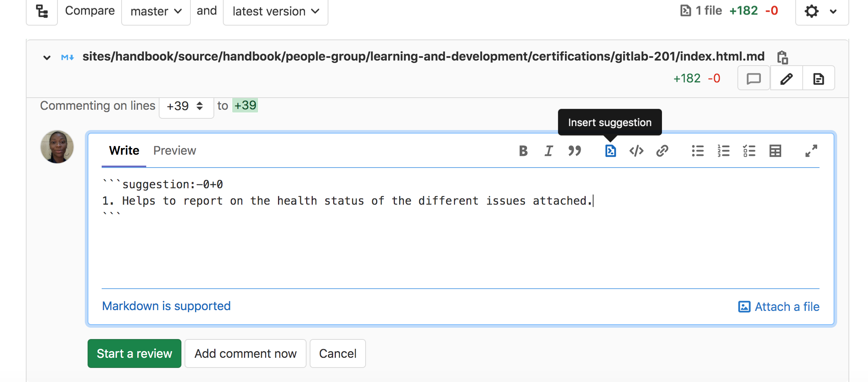Toggle the file tree browser
Image resolution: width=868 pixels, height=382 pixels.
pos(42,11)
